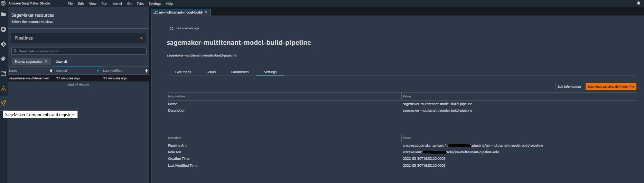This screenshot has width=644, height=183.
Task: Switch to the Parameters tab
Action: [240, 72]
